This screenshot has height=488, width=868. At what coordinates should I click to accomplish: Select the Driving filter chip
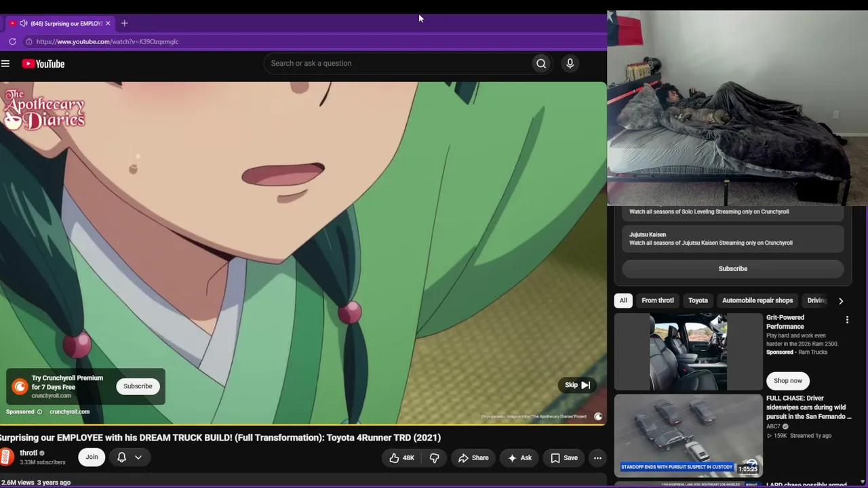coord(816,300)
